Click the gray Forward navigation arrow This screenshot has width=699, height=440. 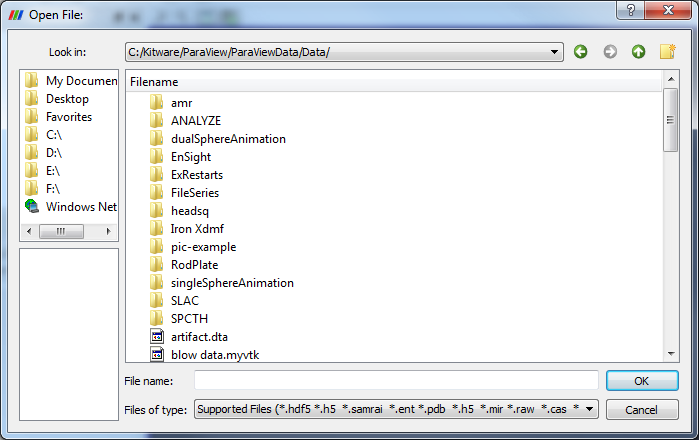coord(610,52)
